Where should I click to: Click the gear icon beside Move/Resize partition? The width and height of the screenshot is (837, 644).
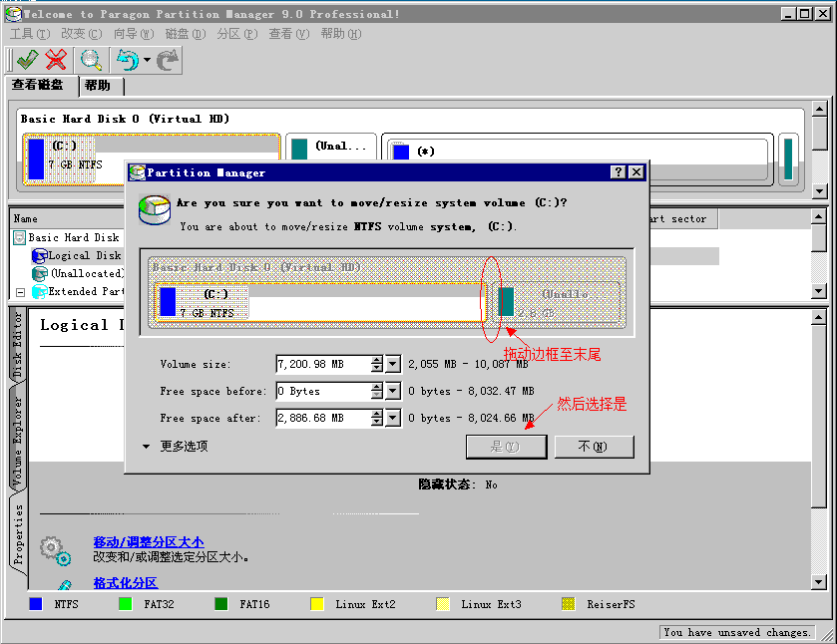click(x=54, y=548)
